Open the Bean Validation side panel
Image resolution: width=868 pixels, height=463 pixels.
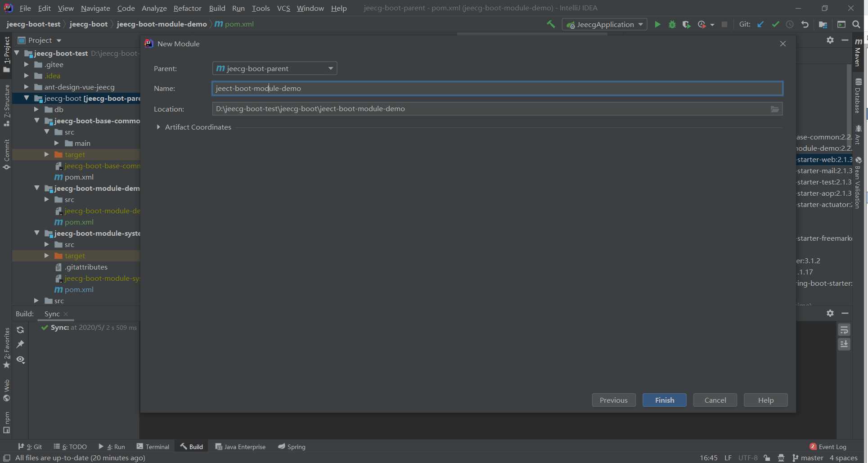(858, 183)
